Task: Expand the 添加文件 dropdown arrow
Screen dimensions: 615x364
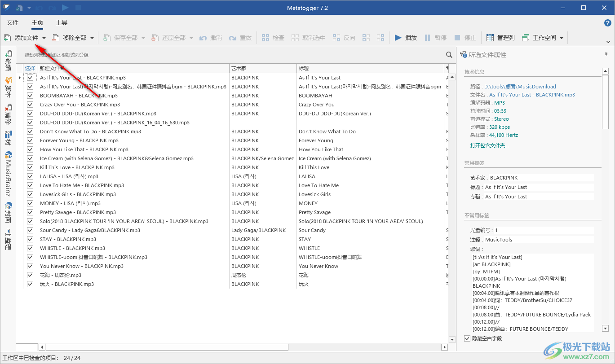Action: (x=44, y=38)
